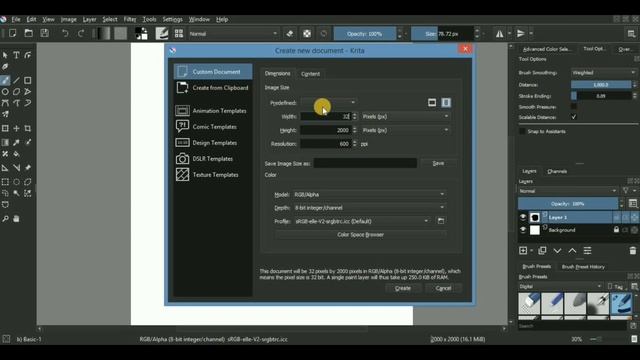
Task: Adjust the brush Size slider
Action: [x=442, y=33]
